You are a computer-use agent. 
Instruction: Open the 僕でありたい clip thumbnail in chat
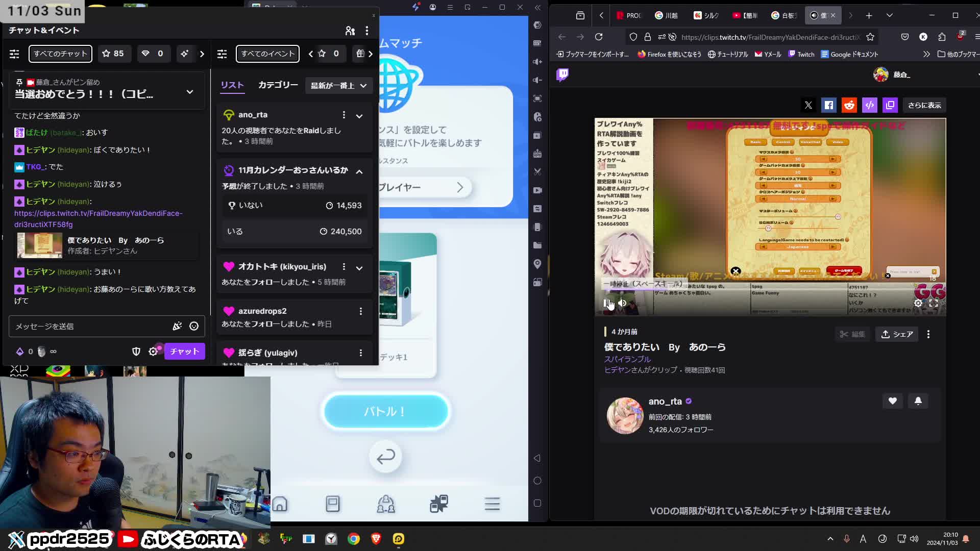pos(40,245)
